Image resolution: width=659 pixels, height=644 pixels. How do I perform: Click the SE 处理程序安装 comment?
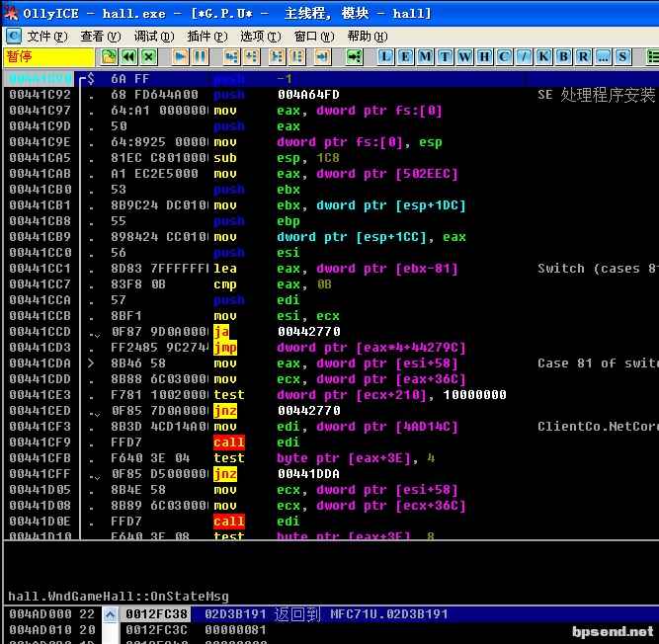(x=597, y=95)
